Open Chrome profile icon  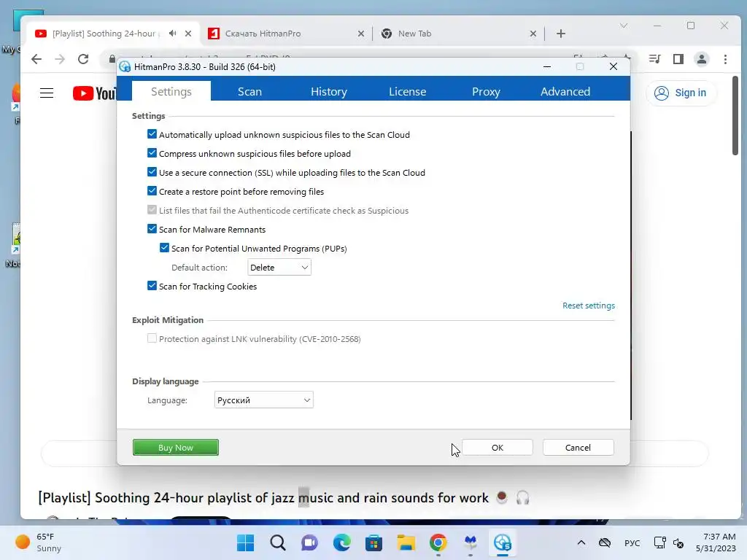[x=701, y=59]
